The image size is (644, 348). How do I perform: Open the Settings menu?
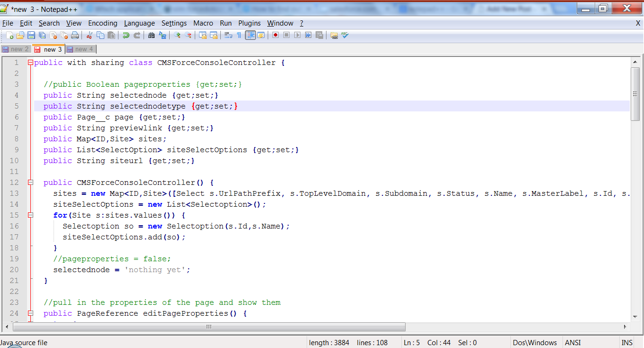point(174,23)
